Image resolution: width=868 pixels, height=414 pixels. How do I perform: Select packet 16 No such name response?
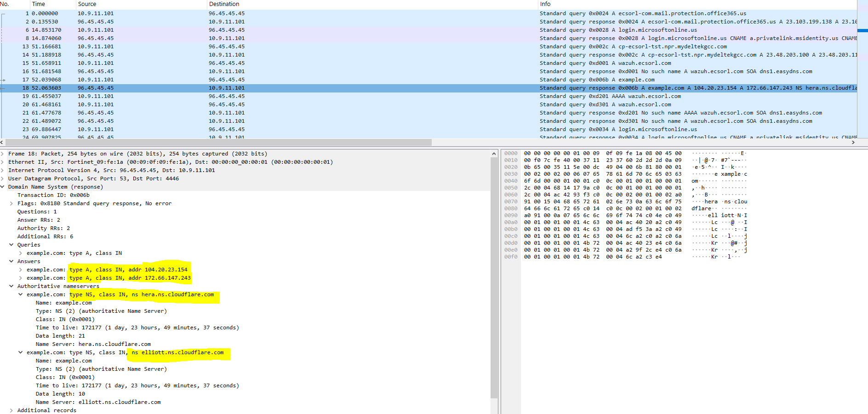(428, 71)
